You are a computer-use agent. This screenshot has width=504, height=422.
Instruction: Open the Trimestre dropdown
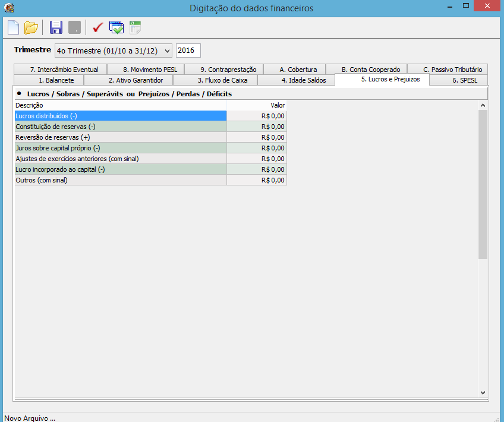click(114, 51)
